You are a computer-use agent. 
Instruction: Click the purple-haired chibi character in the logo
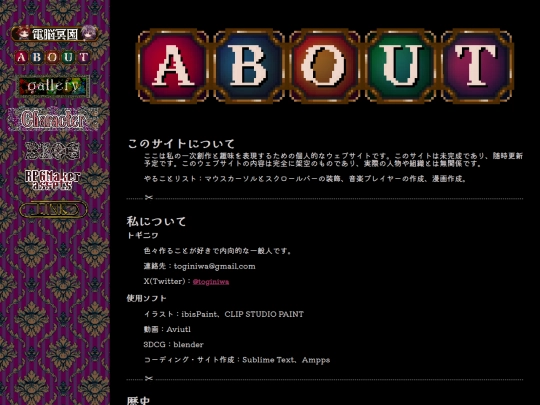88,33
